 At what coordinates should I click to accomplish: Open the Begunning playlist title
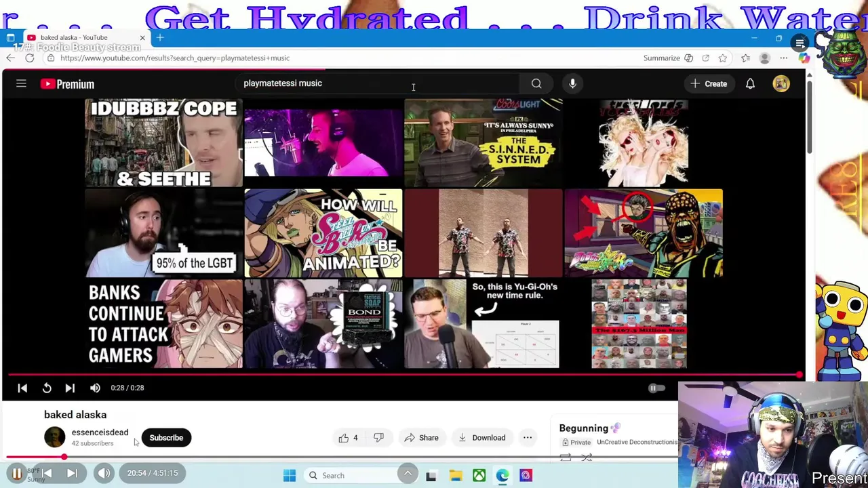pos(589,428)
